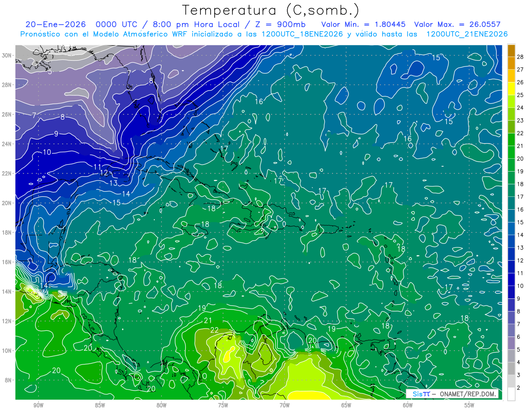
Task: Click color scale value '2' in legend
Action: [519, 388]
